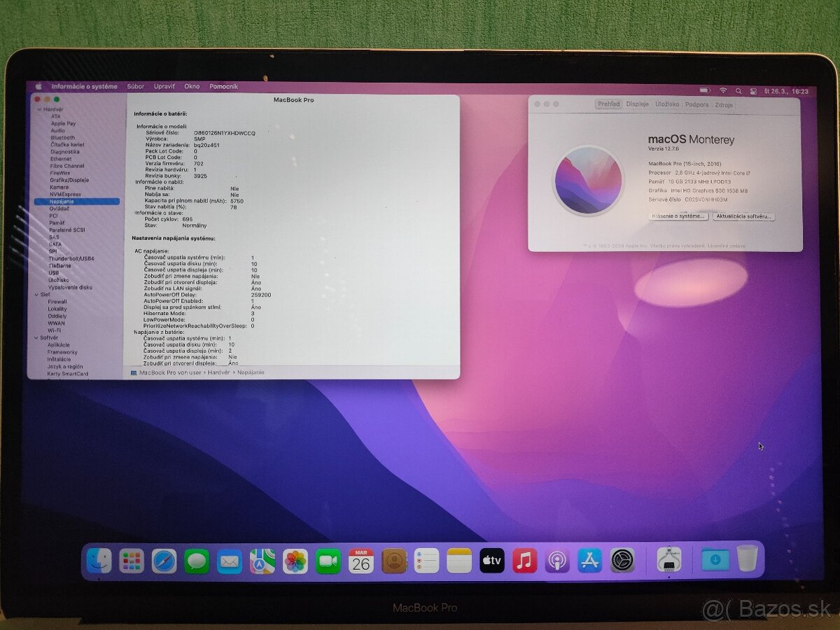Click Aktualizácia softvéru button
This screenshot has width=840, height=630.
743,216
